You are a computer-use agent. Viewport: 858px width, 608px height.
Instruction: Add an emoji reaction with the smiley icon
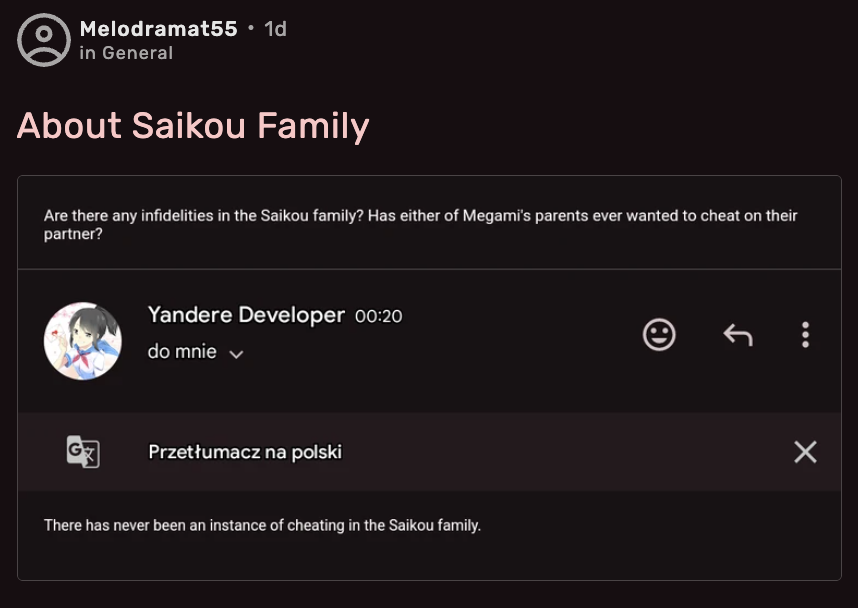659,335
